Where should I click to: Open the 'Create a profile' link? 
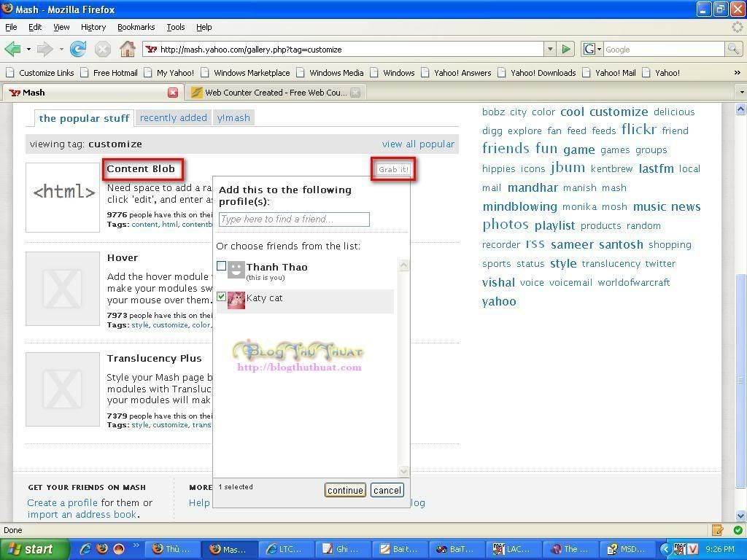(x=63, y=502)
